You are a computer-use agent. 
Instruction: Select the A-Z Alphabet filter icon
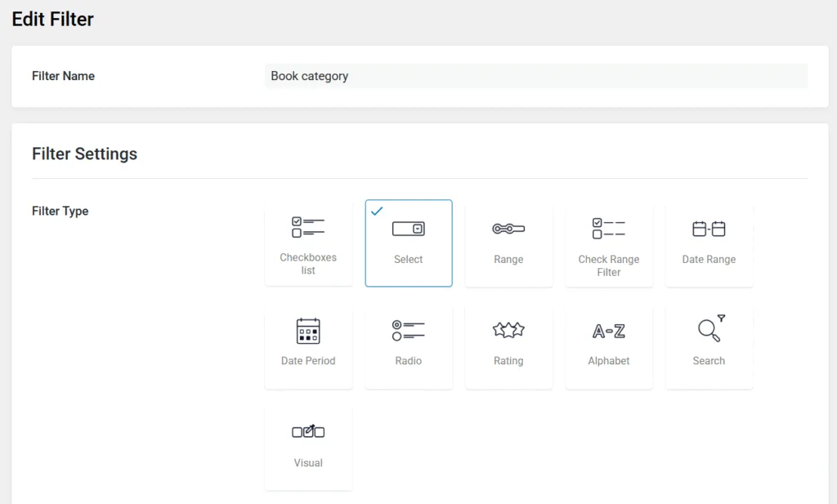(x=609, y=330)
